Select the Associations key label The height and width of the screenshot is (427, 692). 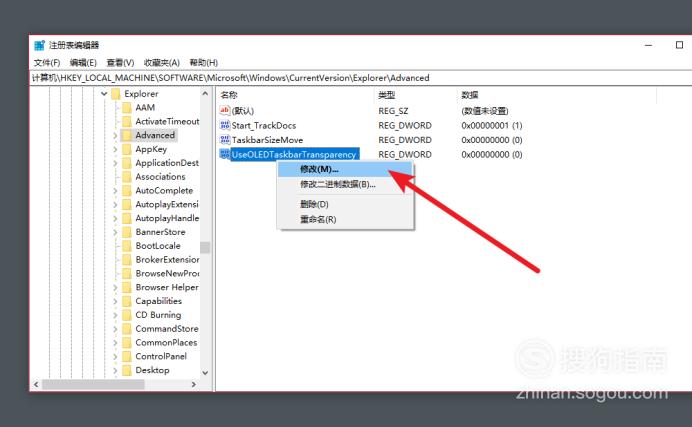[x=160, y=177]
